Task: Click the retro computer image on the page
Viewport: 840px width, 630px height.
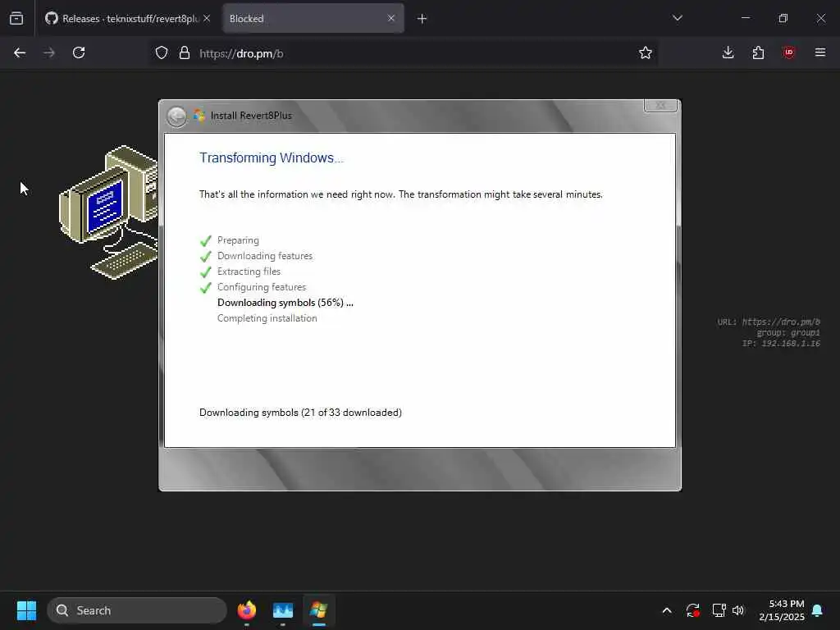Action: click(x=109, y=212)
